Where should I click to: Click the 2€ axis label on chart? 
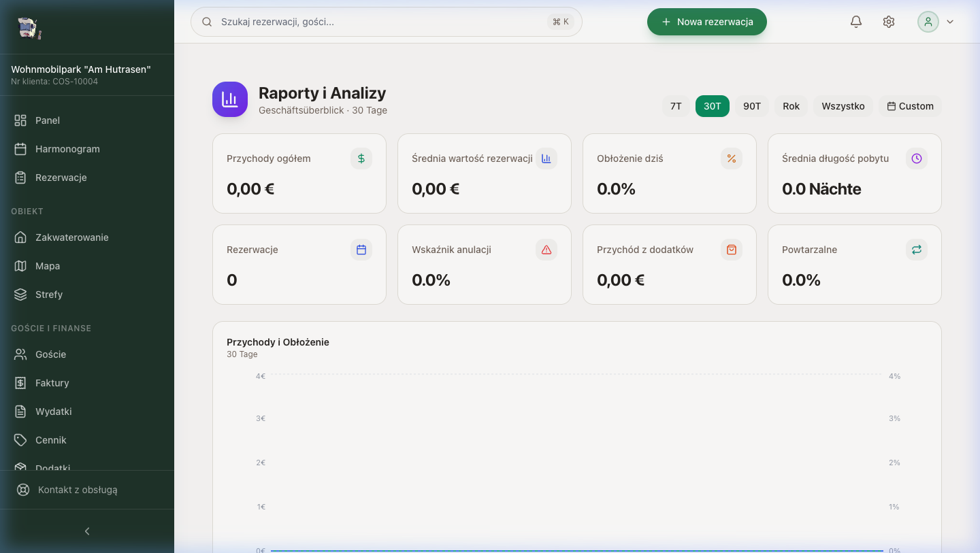tap(261, 463)
